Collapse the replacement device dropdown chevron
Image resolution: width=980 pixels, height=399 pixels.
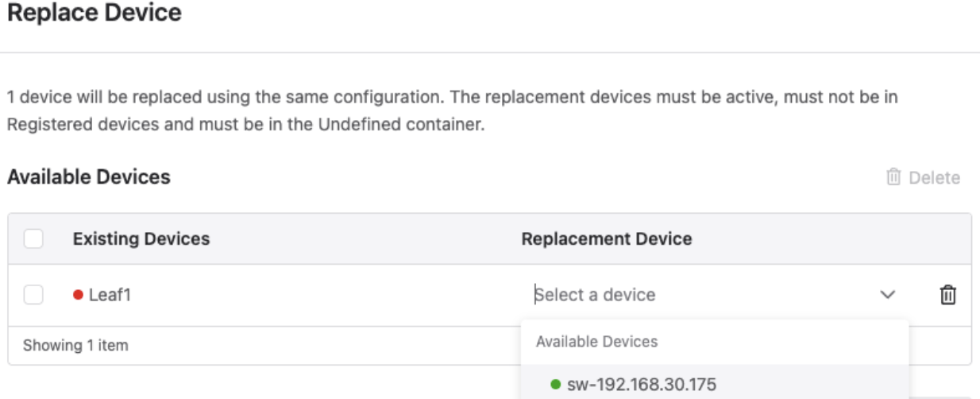[x=887, y=296]
